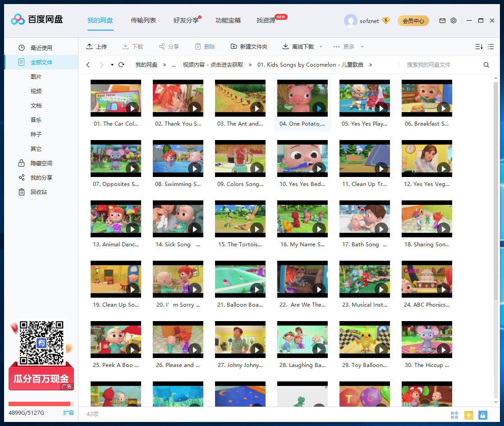This screenshot has height=426, width=504.
Task: Click the file list vertical scrollbar
Action: point(495,191)
